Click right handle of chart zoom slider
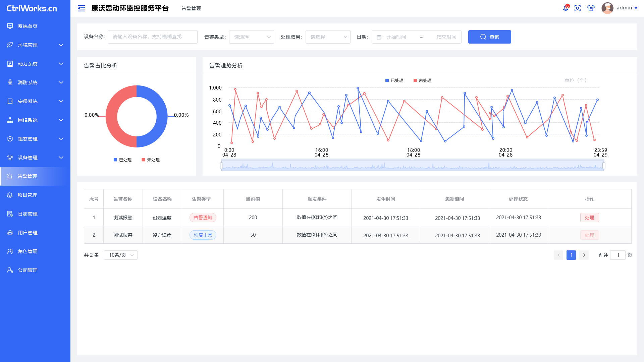This screenshot has height=362, width=644. (x=604, y=166)
